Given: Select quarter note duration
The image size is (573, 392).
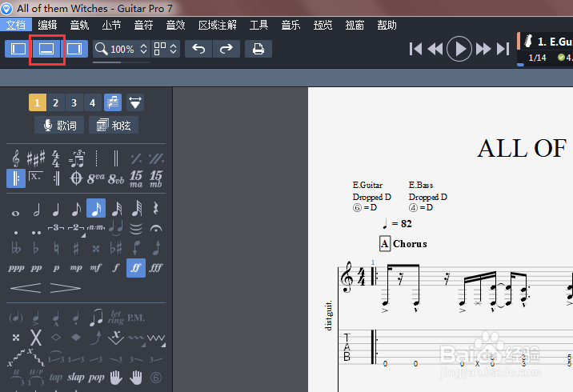Looking at the screenshot, I should coord(55,209).
